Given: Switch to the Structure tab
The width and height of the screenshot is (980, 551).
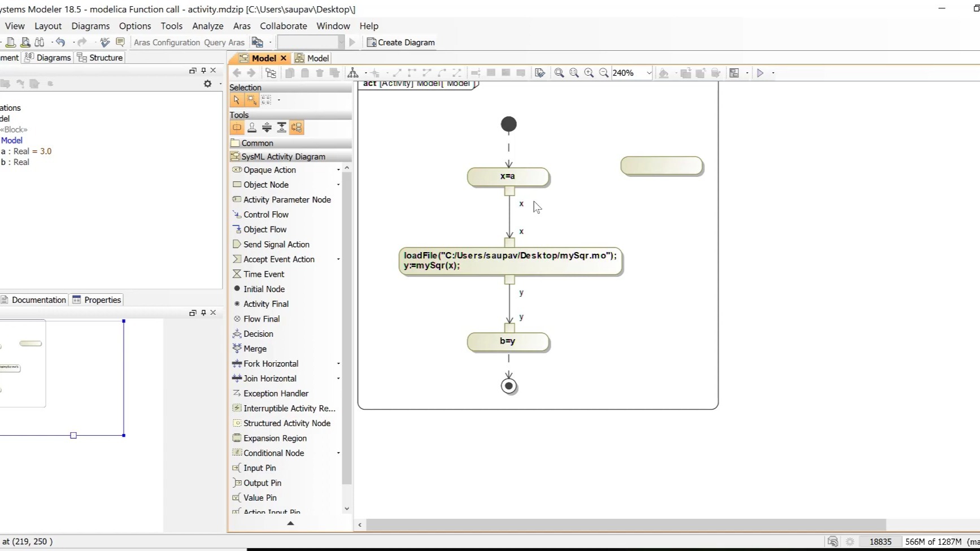Looking at the screenshot, I should [x=100, y=58].
